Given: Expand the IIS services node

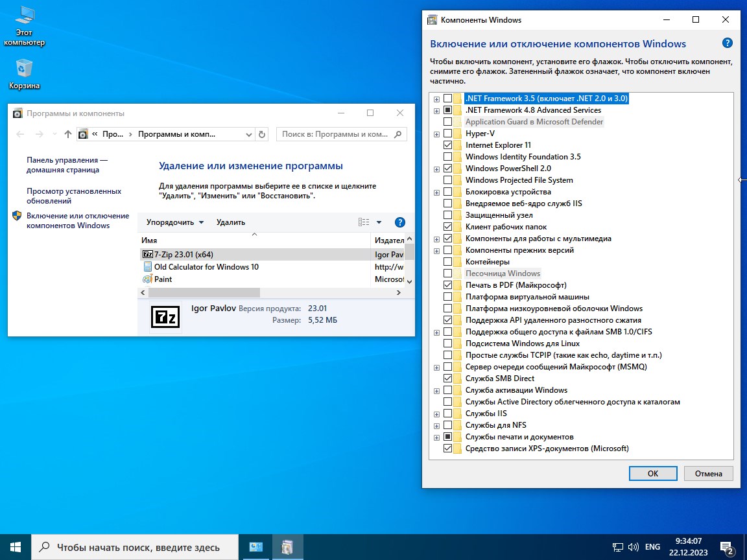Looking at the screenshot, I should coord(436,414).
